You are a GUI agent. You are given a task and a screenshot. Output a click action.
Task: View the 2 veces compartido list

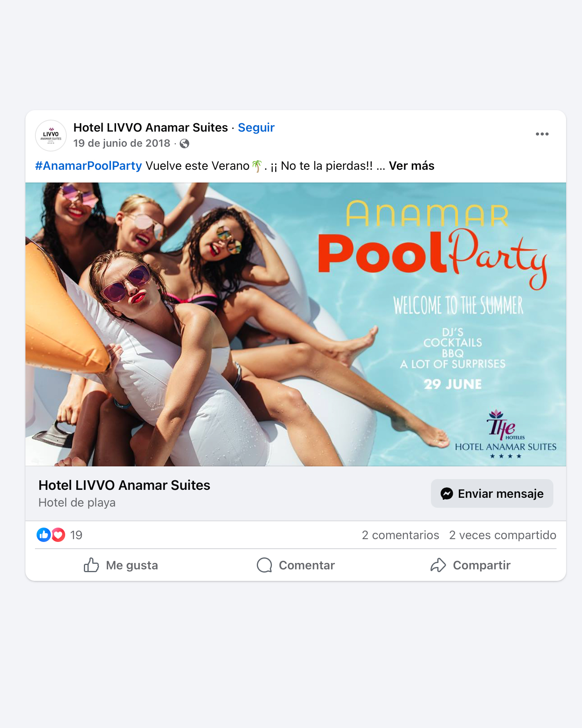point(502,535)
